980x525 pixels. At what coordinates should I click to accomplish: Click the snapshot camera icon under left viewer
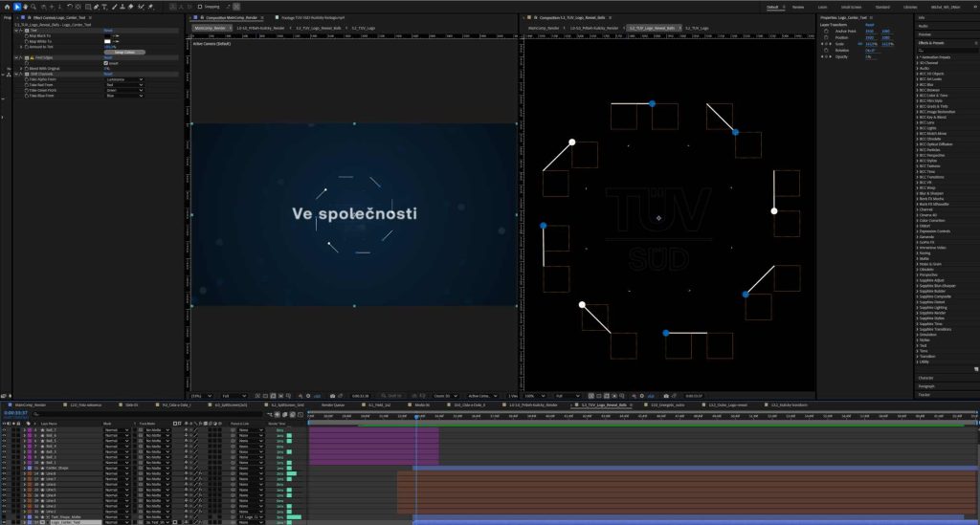(x=332, y=395)
